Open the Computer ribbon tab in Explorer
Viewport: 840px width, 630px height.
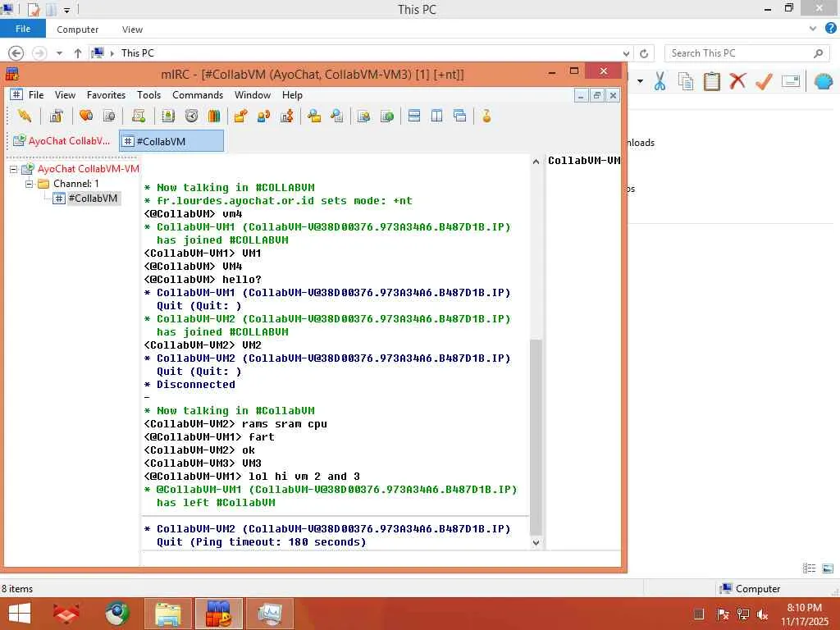click(78, 30)
